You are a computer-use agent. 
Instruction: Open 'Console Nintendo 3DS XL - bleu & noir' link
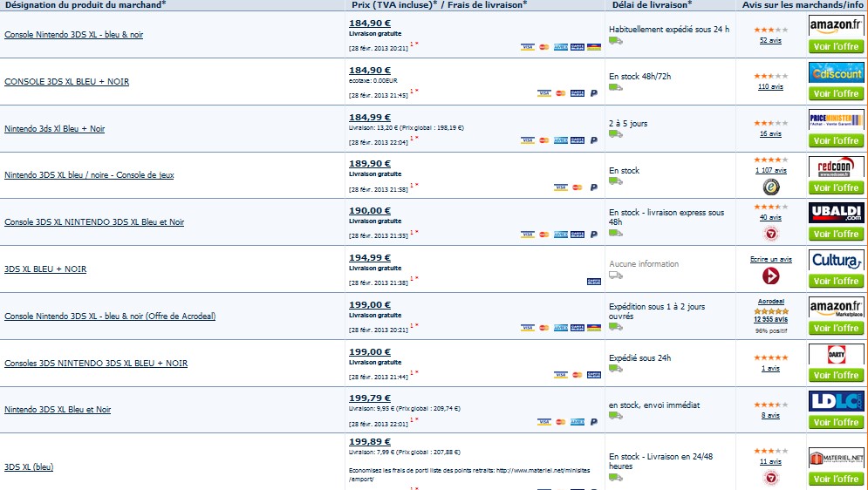point(73,34)
